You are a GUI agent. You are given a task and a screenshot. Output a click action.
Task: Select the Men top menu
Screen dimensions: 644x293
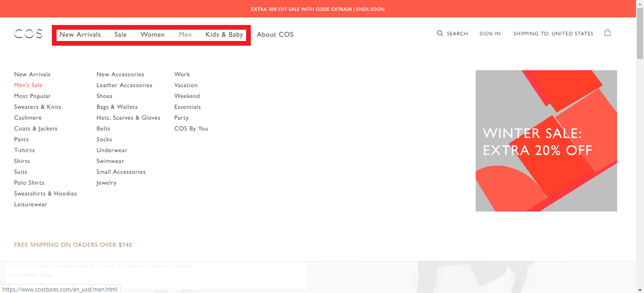[x=185, y=34]
